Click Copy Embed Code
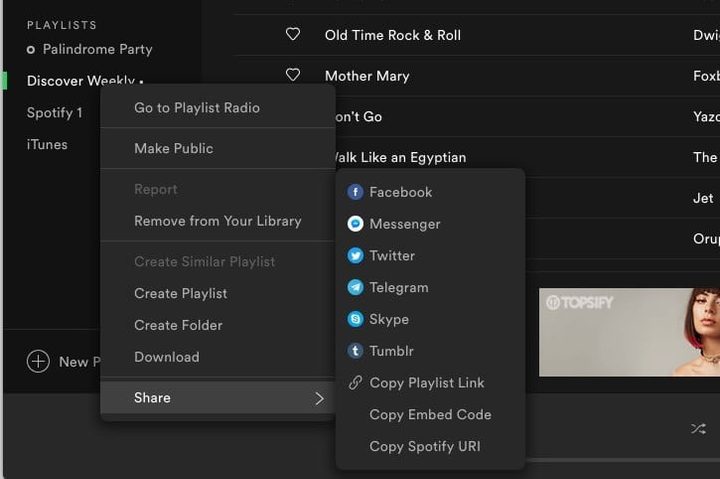 click(430, 415)
